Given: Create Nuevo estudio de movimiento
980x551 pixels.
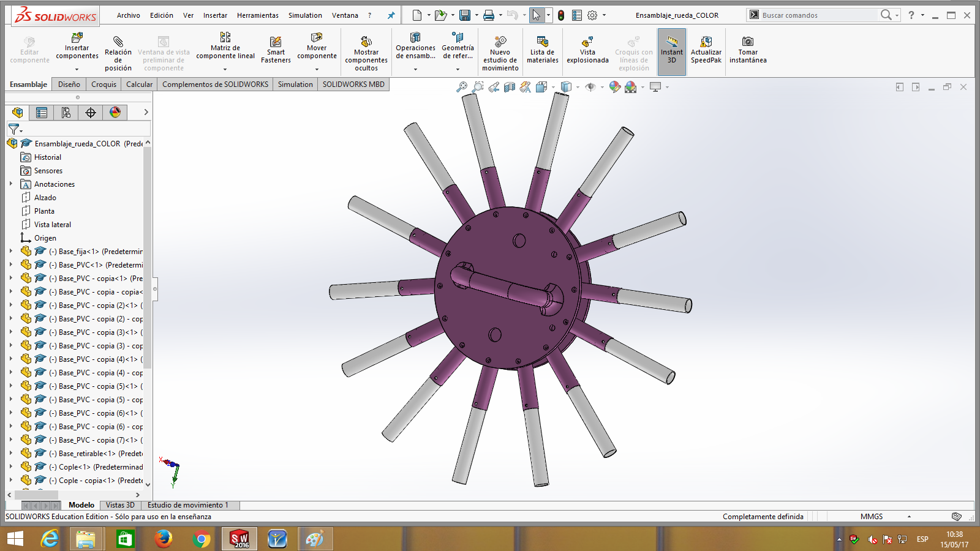Looking at the screenshot, I should [x=500, y=53].
